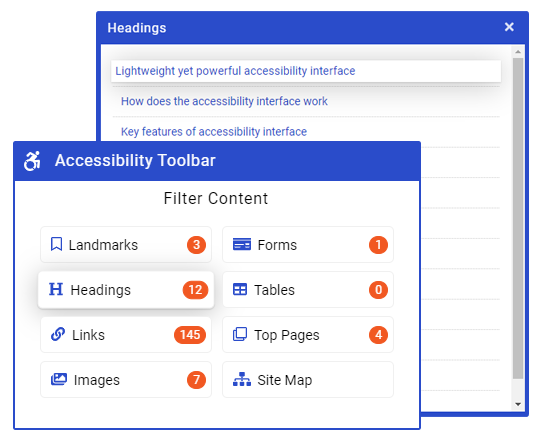Click the Forms card icon
The image size is (540, 440).
click(241, 244)
